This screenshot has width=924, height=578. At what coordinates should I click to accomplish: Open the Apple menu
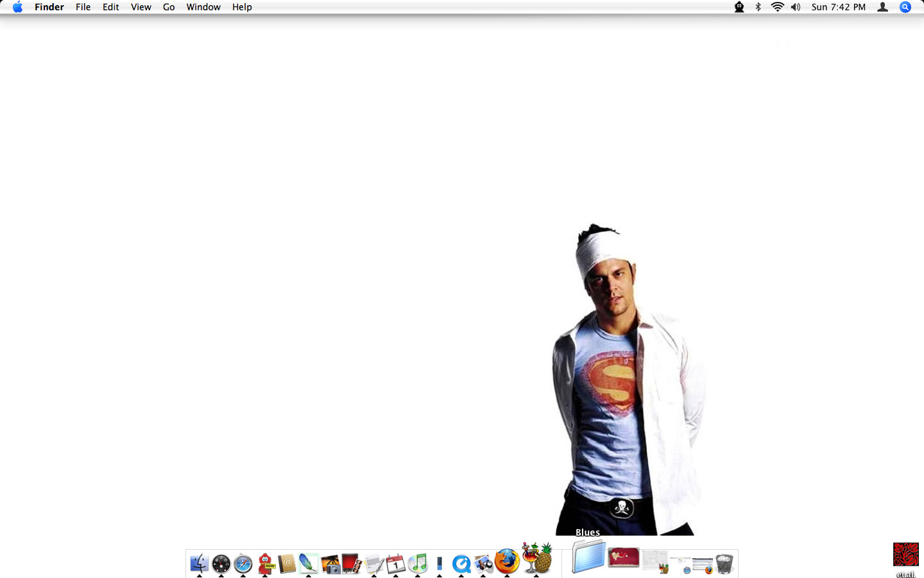17,7
